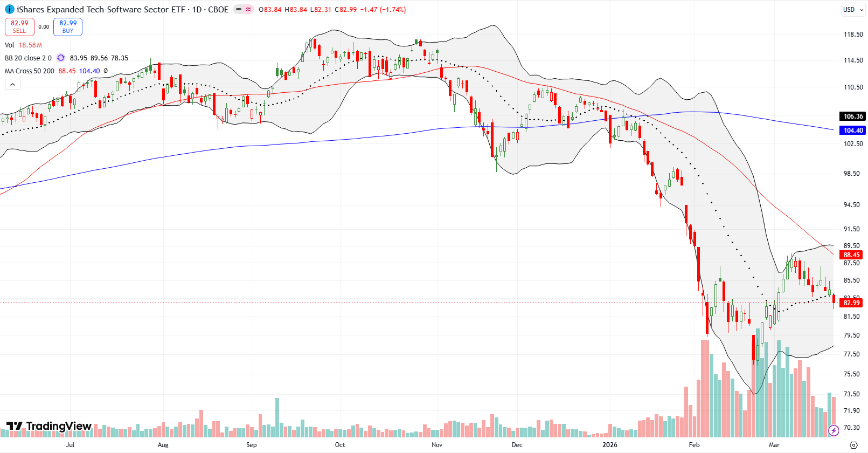Click the black 106.36 price label
This screenshot has width=868, height=453.
853,116
